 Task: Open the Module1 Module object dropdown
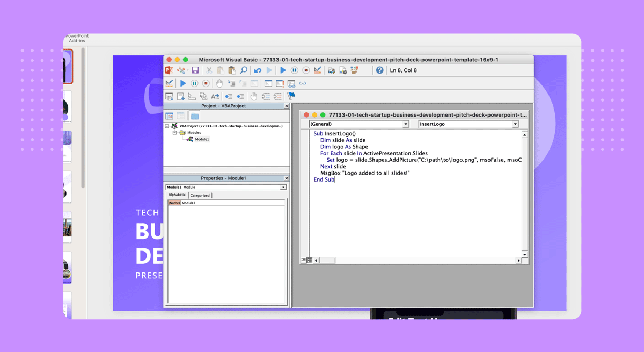(x=283, y=187)
